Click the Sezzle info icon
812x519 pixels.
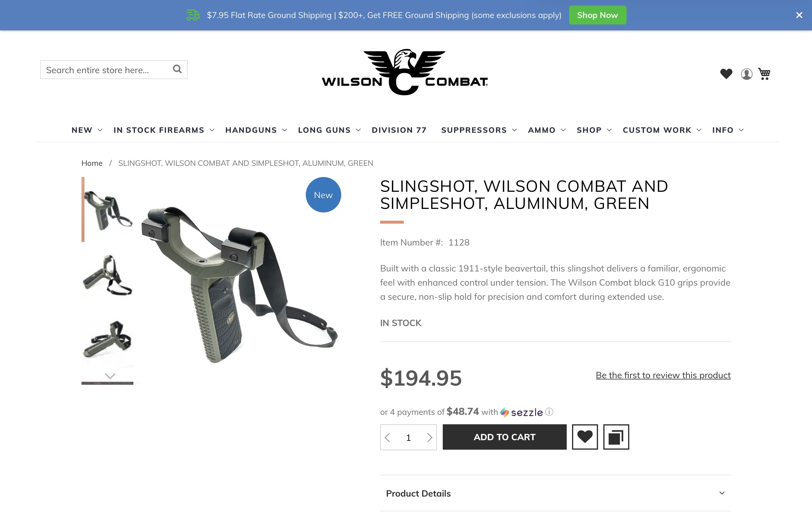click(549, 412)
